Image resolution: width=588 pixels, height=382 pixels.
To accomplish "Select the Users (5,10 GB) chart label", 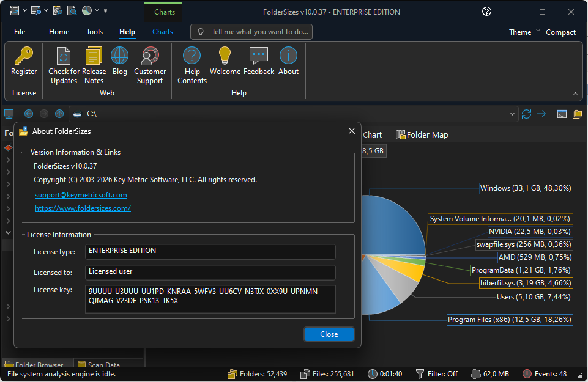I will pyautogui.click(x=534, y=297).
